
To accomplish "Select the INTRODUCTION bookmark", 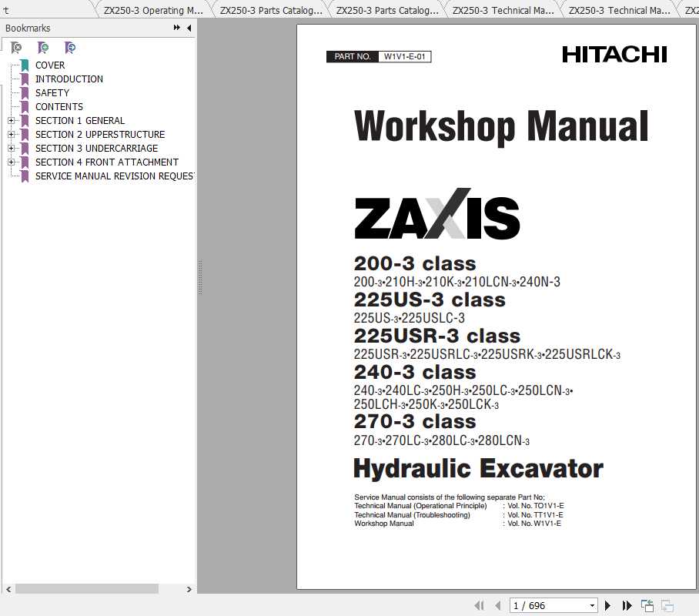I will [69, 79].
